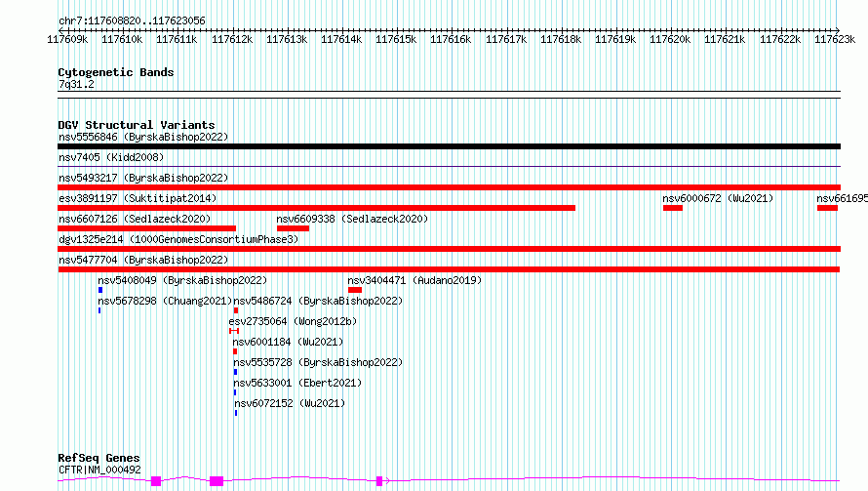Click the red nsv5493217 variant bar
868x491 pixels.
point(449,187)
